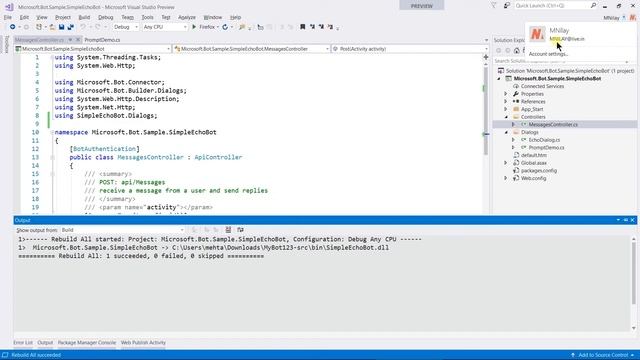Open the Debug configuration dropdown
This screenshot has height=360, width=640.
click(126, 27)
